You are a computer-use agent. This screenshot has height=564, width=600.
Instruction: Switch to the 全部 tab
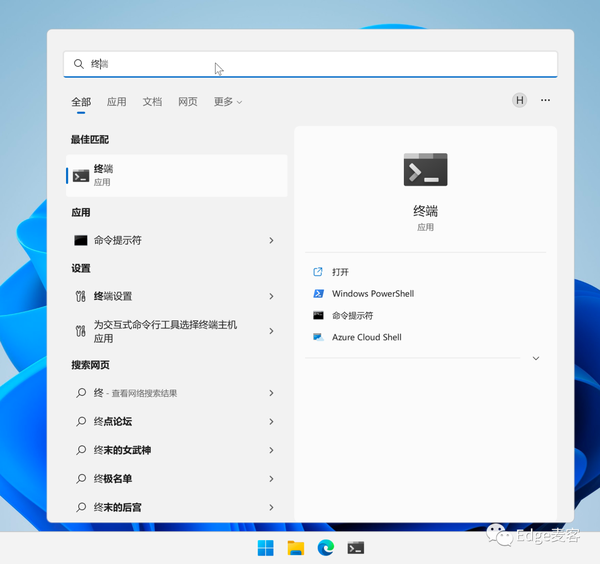click(x=81, y=102)
